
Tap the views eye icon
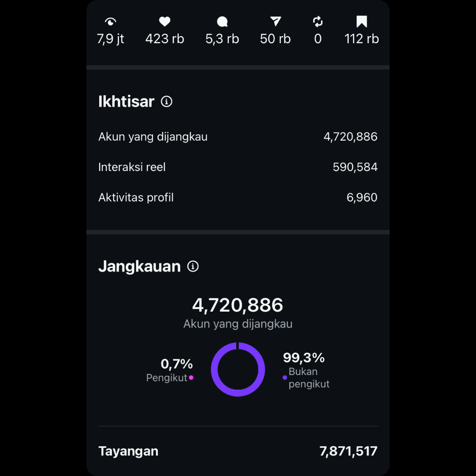(111, 22)
